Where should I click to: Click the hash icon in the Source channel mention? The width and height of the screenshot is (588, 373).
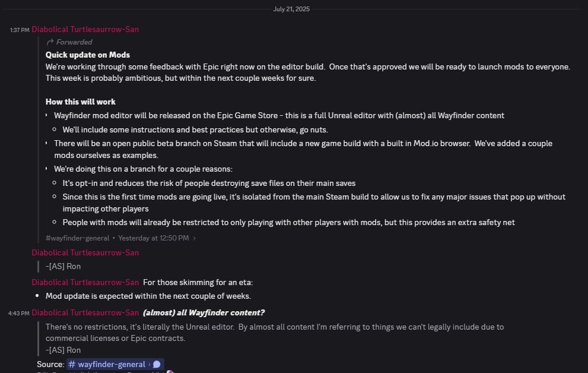click(72, 364)
